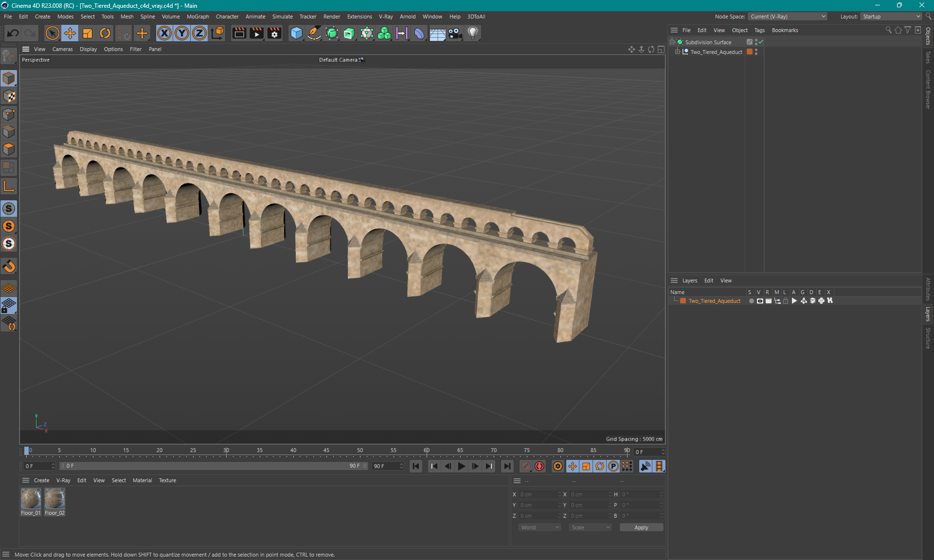Select the Texture mode icon
This screenshot has width=934, height=560.
coord(9,96)
